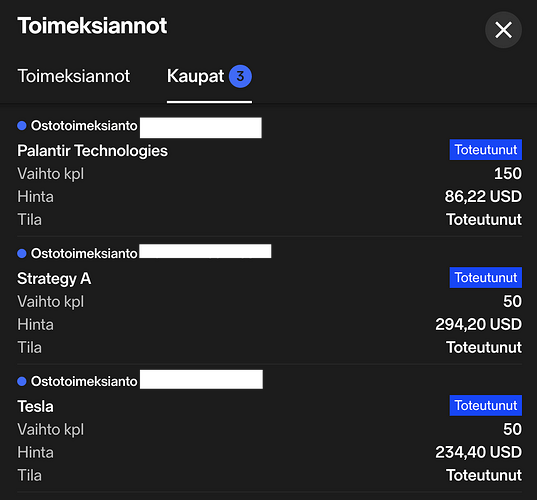Click the Palantir price 86,22 USD
The width and height of the screenshot is (537, 500).
483,197
